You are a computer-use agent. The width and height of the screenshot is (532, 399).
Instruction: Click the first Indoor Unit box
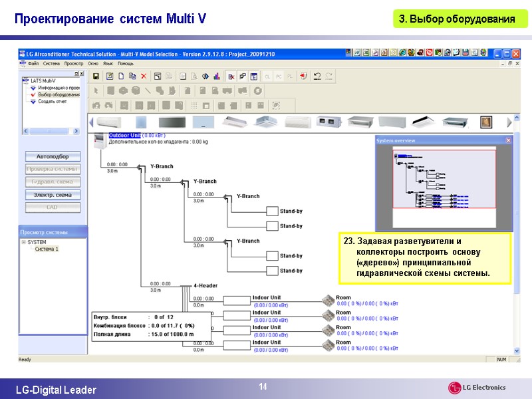tap(237, 301)
